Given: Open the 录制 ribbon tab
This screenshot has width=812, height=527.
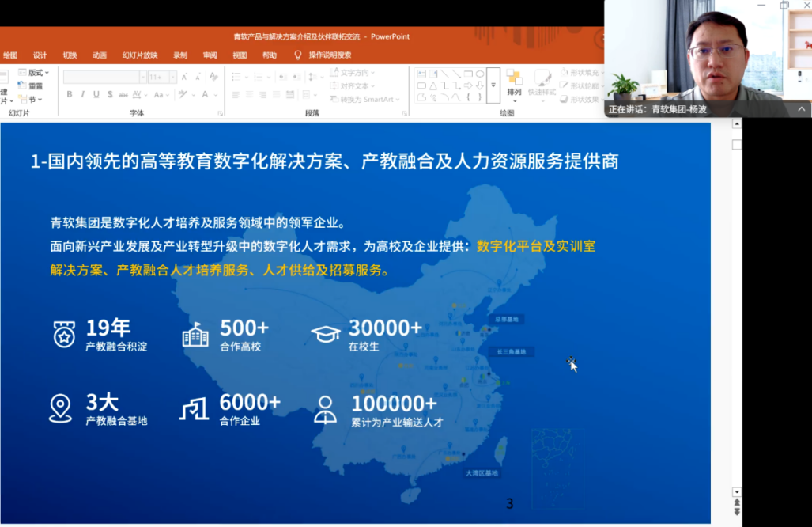Looking at the screenshot, I should click(x=180, y=55).
